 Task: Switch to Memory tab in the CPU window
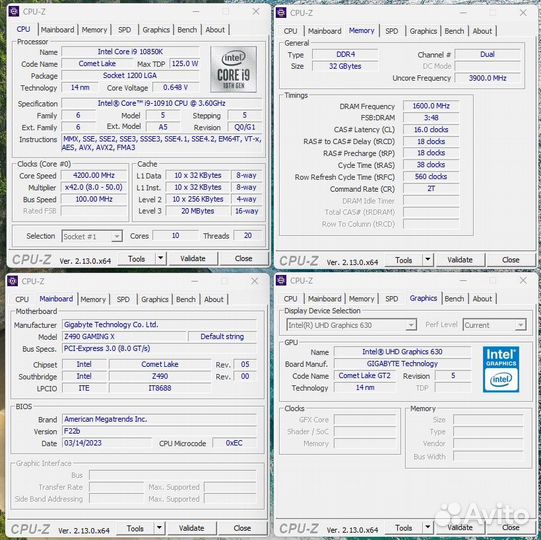[94, 30]
